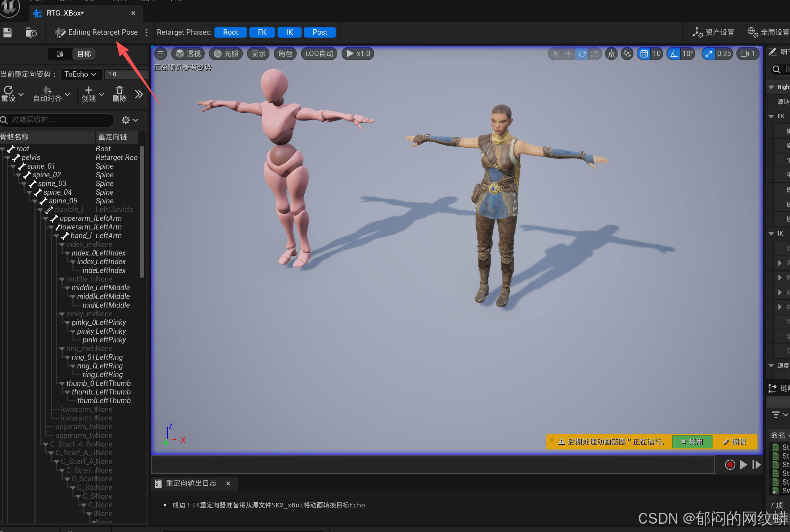Open viewport hamburger options menu
Image resolution: width=790 pixels, height=532 pixels.
click(160, 54)
